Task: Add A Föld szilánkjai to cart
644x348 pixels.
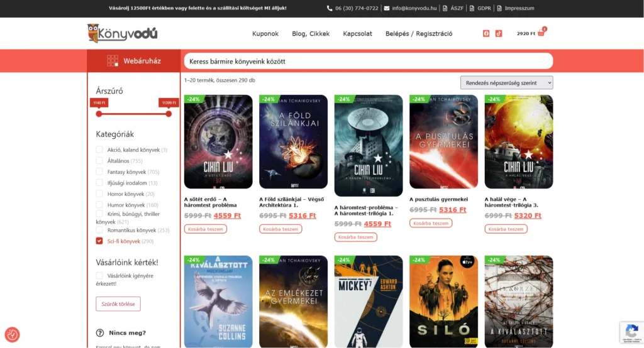Action: 280,229
